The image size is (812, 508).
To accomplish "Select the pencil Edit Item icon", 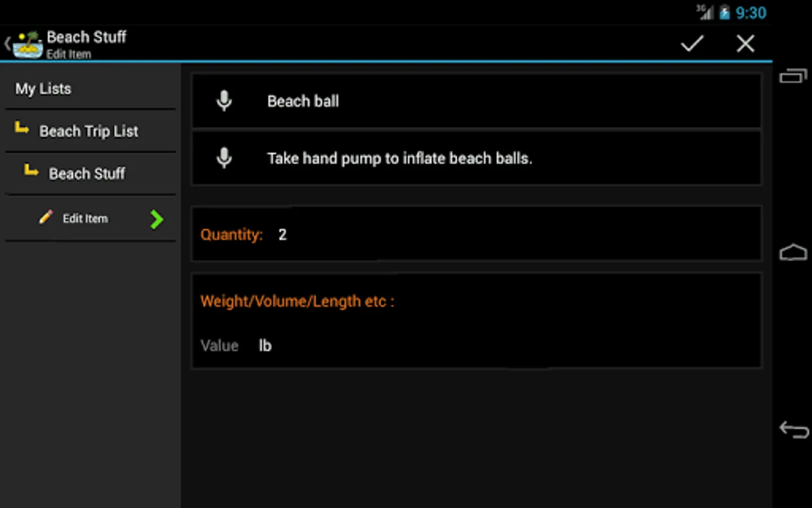I will tap(45, 218).
